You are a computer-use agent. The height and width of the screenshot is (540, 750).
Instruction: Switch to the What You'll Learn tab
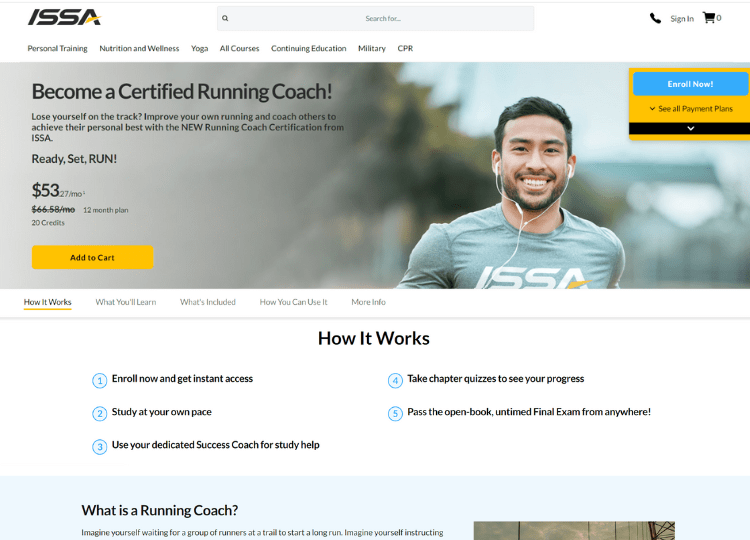[x=126, y=302]
